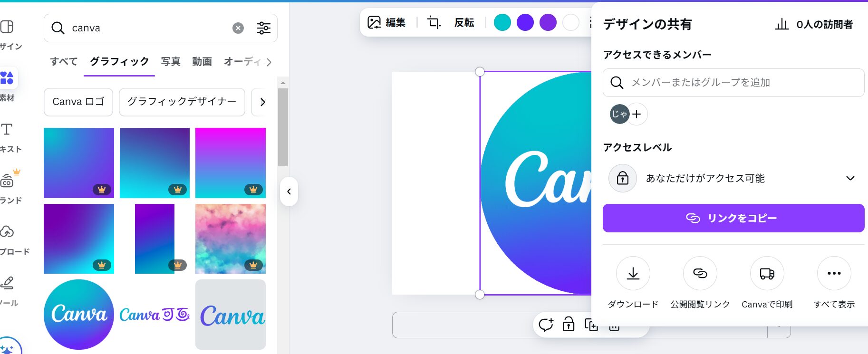Pick the teal color swatch

click(x=502, y=22)
